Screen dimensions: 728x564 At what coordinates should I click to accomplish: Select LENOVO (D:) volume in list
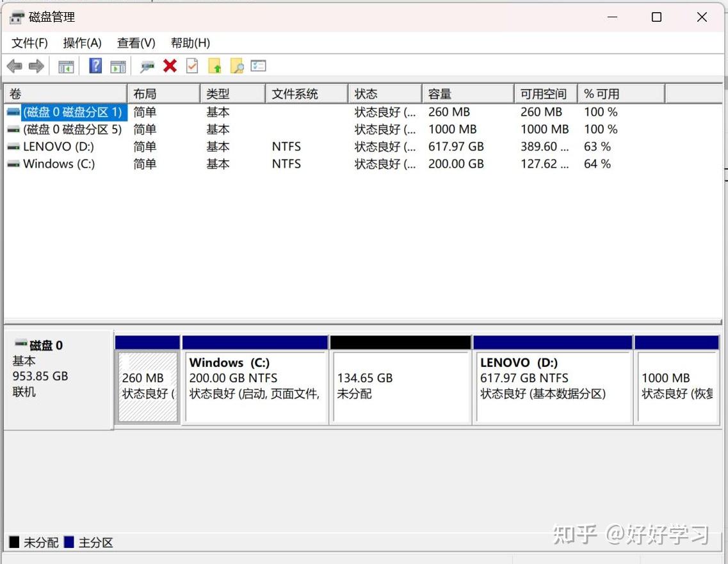coord(58,147)
